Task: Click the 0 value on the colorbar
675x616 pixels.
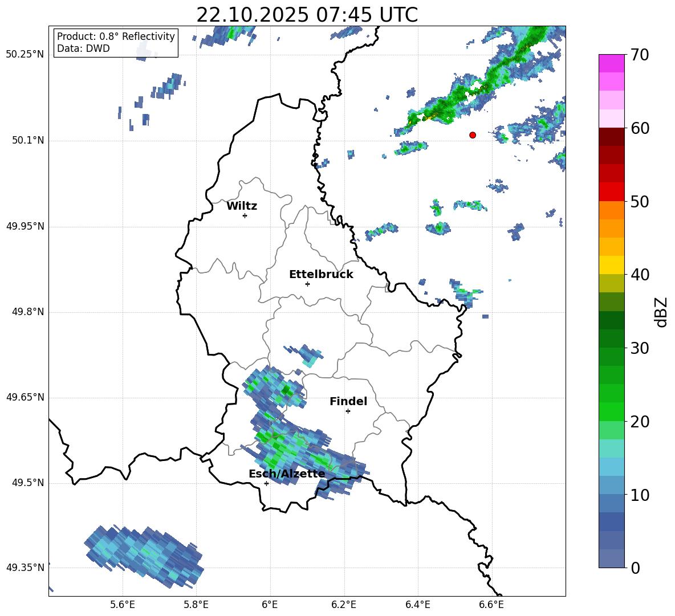Action: 636,568
